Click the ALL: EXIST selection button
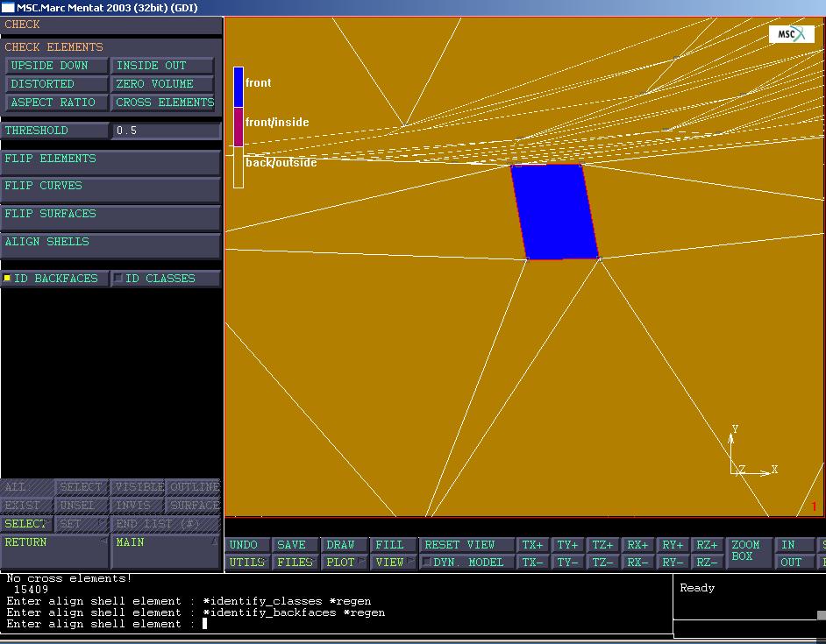826x644 pixels. click(27, 505)
